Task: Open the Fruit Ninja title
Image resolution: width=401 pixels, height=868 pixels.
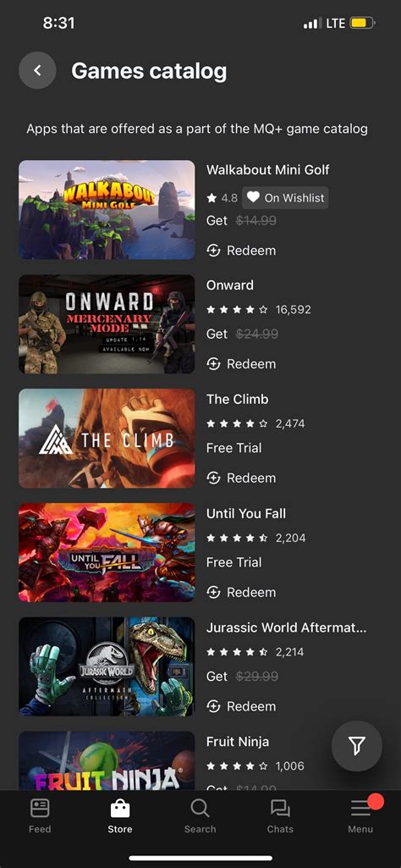Action: [x=238, y=742]
